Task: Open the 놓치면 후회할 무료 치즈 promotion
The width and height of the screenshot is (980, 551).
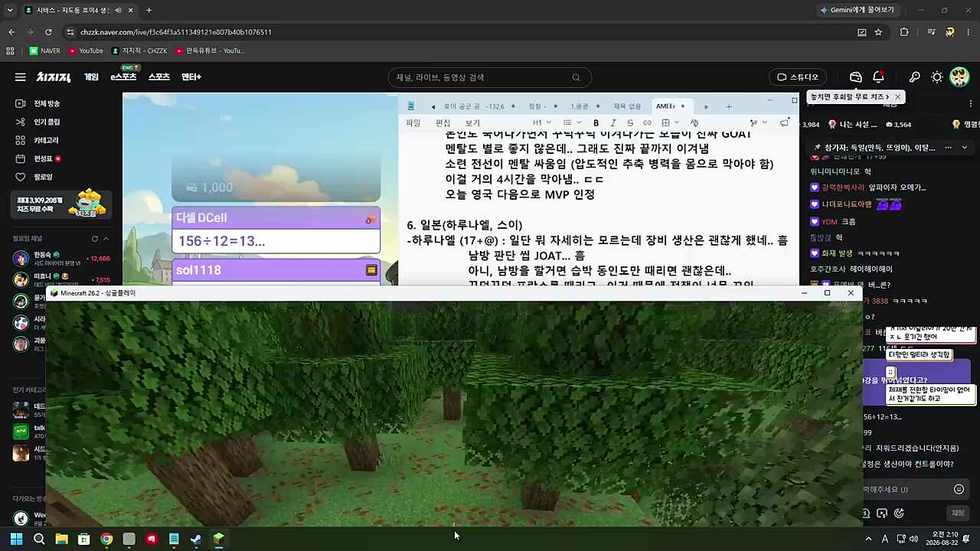Action: (x=850, y=97)
